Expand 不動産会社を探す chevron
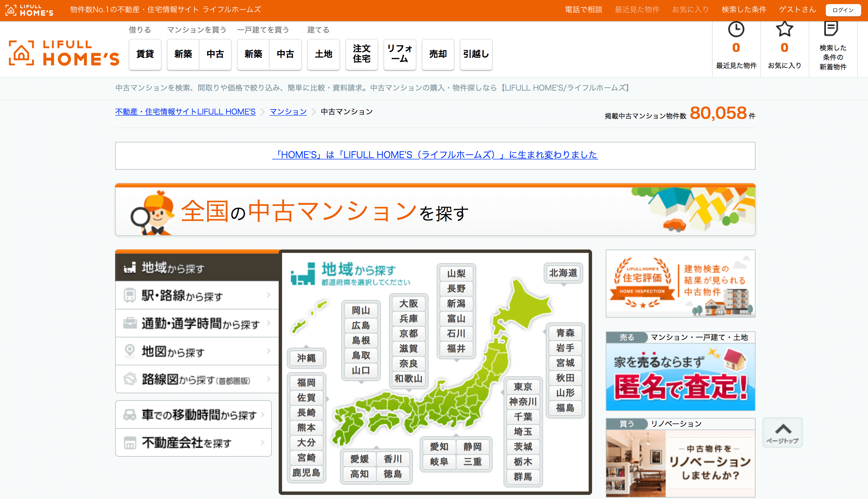The height and width of the screenshot is (499, 868). (x=263, y=442)
